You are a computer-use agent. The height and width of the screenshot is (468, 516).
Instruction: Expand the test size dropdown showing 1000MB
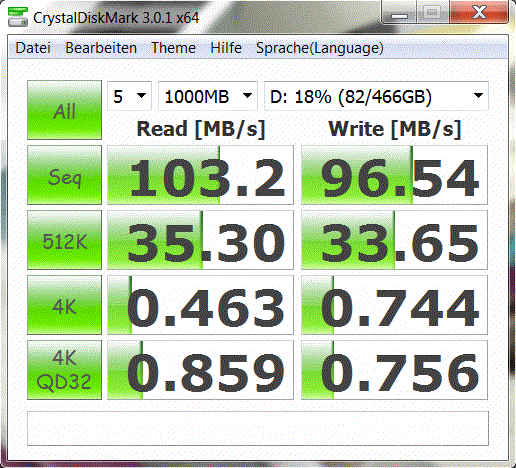(x=208, y=96)
